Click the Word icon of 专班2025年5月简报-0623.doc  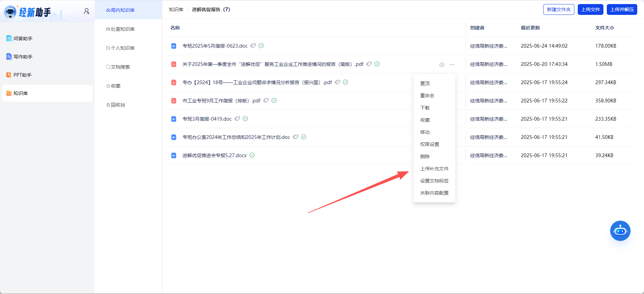(x=174, y=46)
